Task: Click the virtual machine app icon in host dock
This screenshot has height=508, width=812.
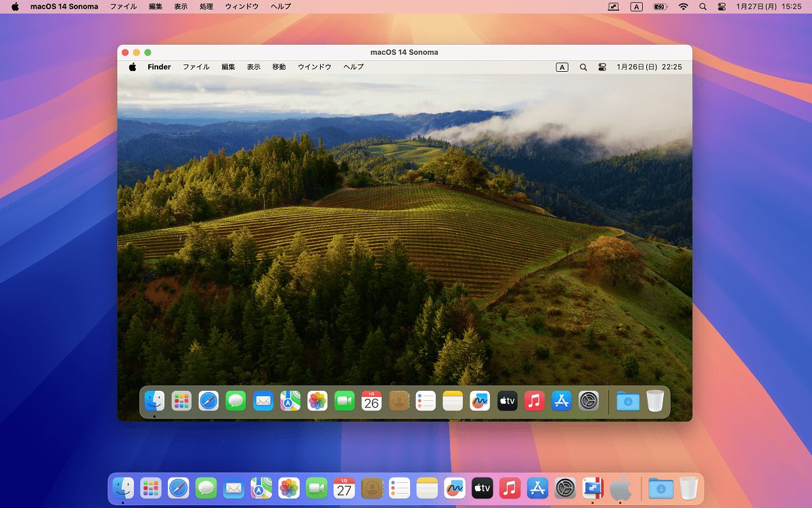Action: pos(593,488)
